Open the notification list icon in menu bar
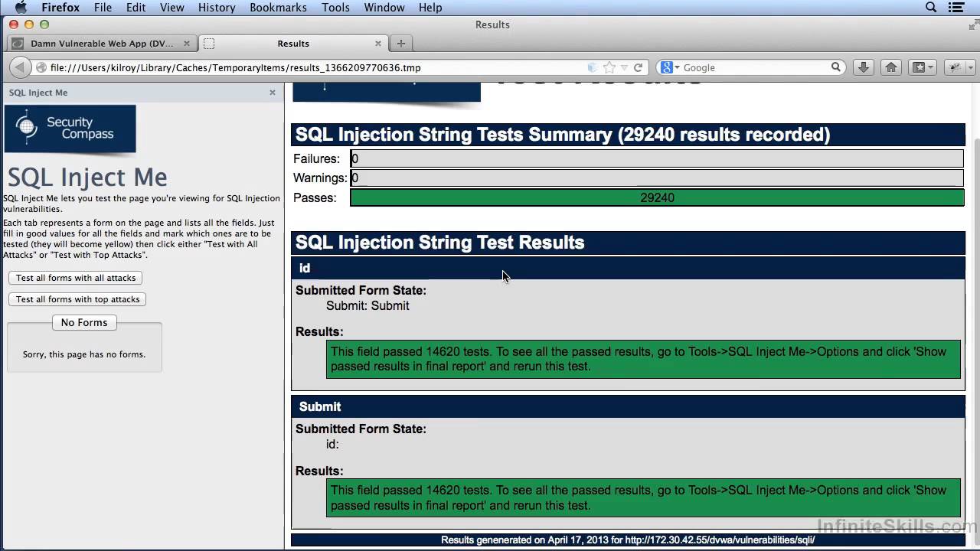This screenshot has height=551, width=980. pyautogui.click(x=956, y=8)
